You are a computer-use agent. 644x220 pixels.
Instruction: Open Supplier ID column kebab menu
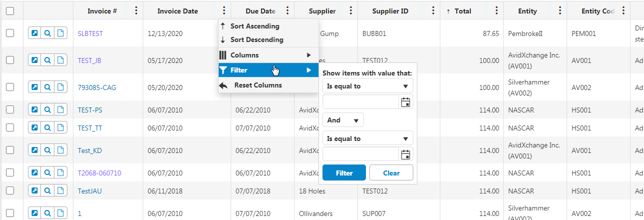point(433,11)
